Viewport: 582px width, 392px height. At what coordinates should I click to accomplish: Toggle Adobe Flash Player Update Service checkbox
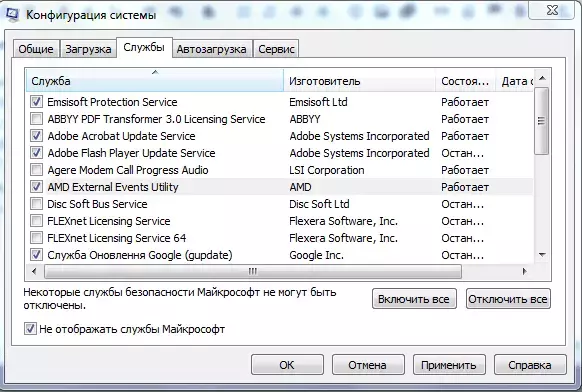36,153
